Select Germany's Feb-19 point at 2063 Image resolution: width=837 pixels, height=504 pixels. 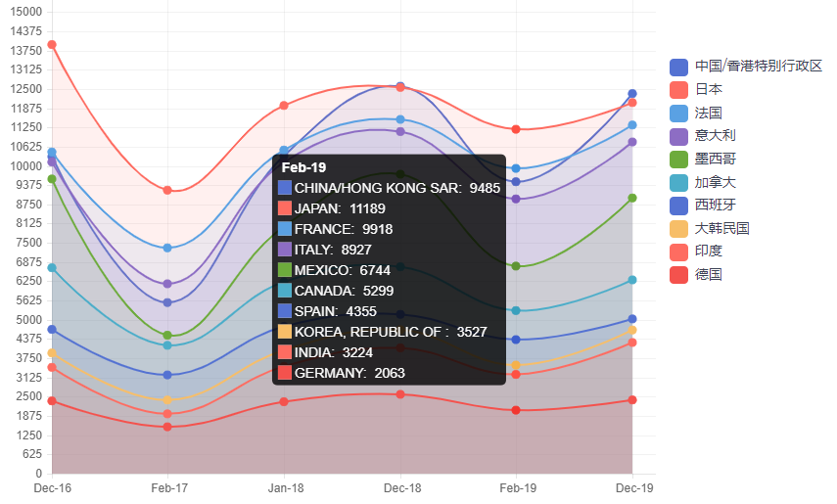click(516, 410)
